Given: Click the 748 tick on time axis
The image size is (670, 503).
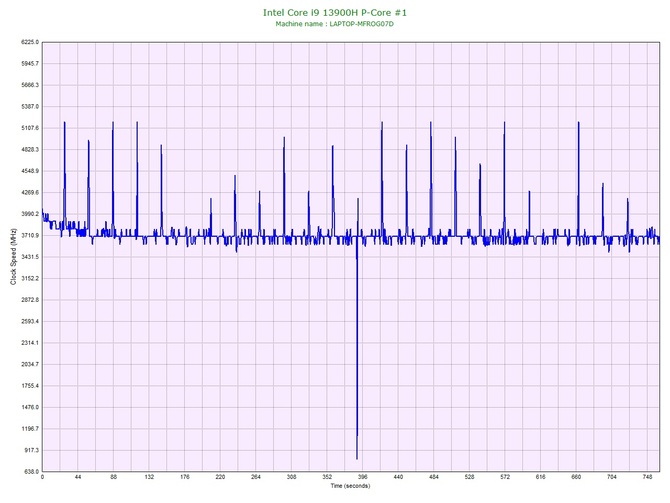Looking at the screenshot, I should pyautogui.click(x=647, y=477).
